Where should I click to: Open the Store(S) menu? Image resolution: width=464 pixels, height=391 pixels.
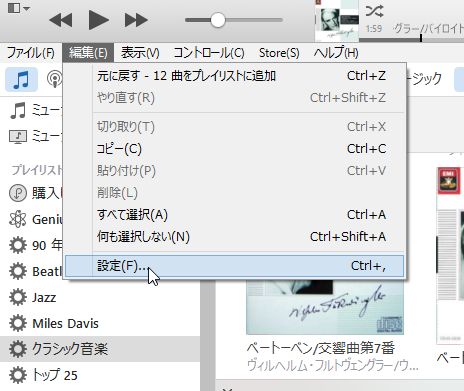point(279,53)
